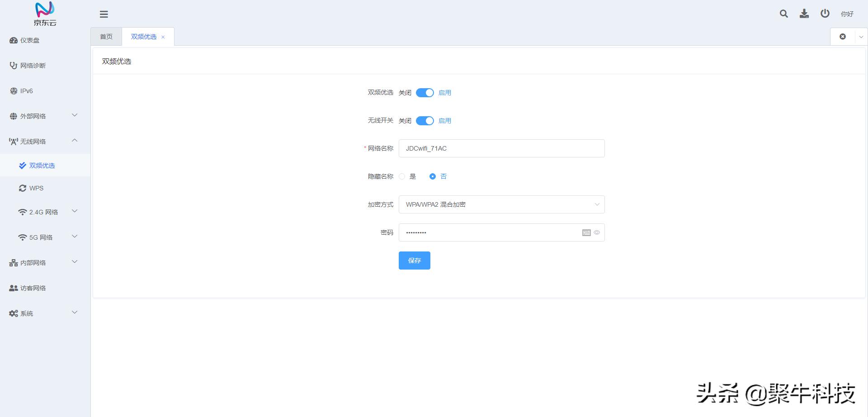Click 关闭 label beside 无线开关 switch
868x417 pixels.
coord(405,121)
